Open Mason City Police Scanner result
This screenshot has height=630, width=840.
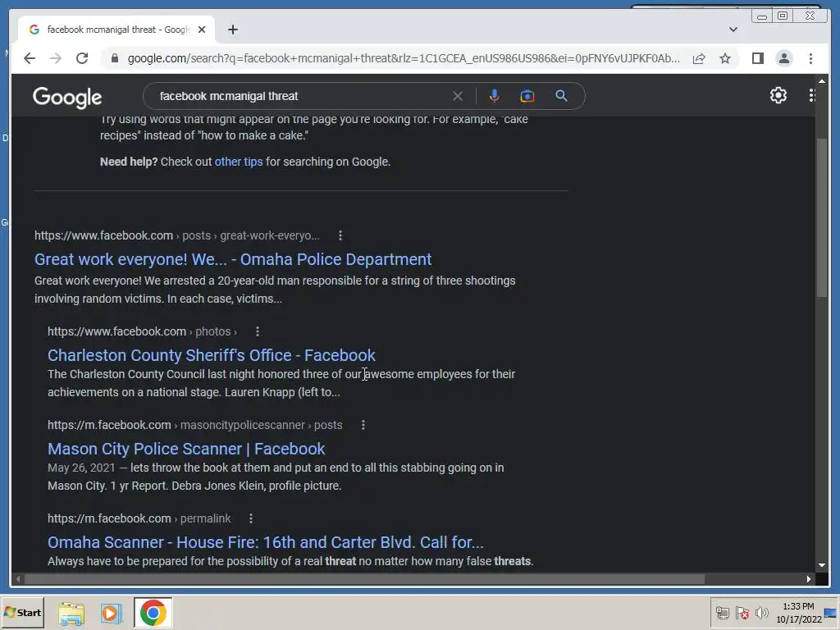click(x=186, y=449)
